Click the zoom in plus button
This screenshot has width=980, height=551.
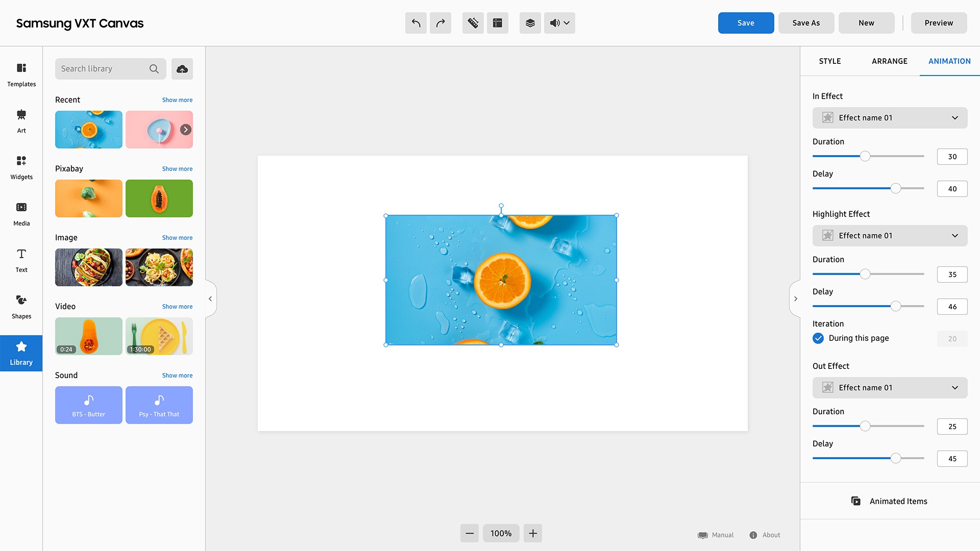tap(532, 533)
